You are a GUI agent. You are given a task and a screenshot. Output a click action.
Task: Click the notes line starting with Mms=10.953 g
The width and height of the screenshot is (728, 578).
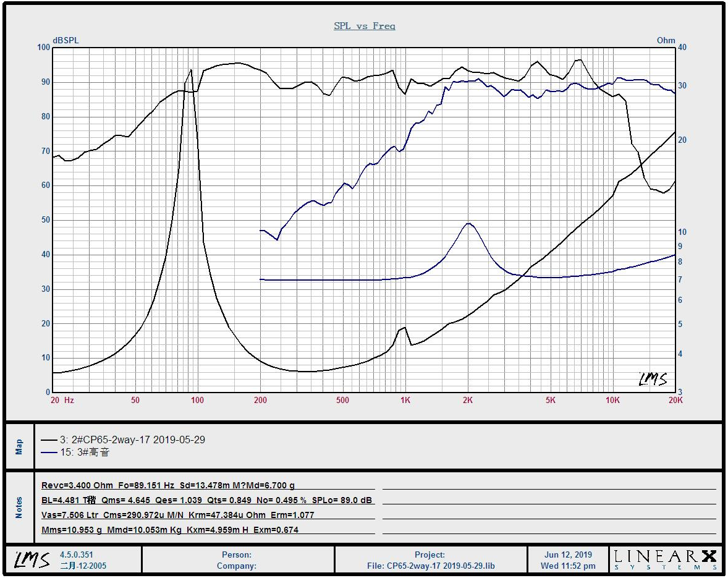[x=169, y=530]
